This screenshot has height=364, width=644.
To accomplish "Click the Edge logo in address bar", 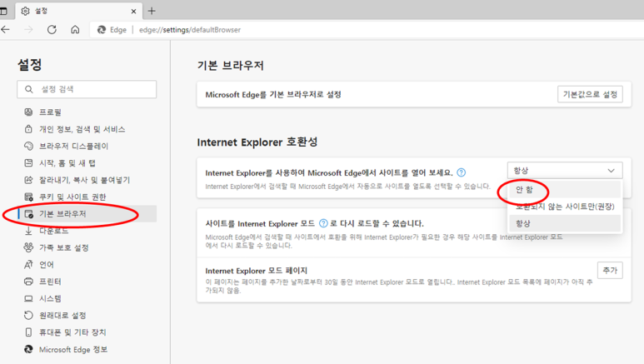I will coord(102,30).
